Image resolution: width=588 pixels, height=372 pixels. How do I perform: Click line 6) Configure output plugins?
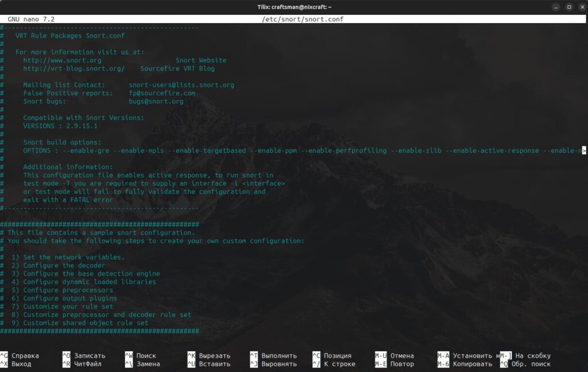point(64,299)
